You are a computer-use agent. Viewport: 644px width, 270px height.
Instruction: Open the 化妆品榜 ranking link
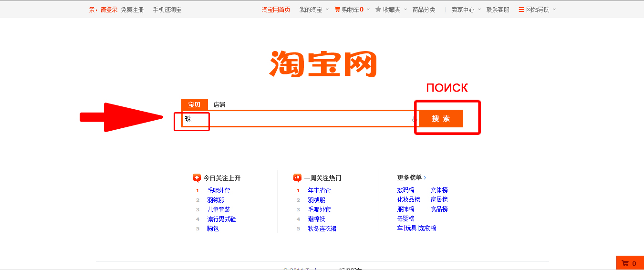pyautogui.click(x=408, y=199)
